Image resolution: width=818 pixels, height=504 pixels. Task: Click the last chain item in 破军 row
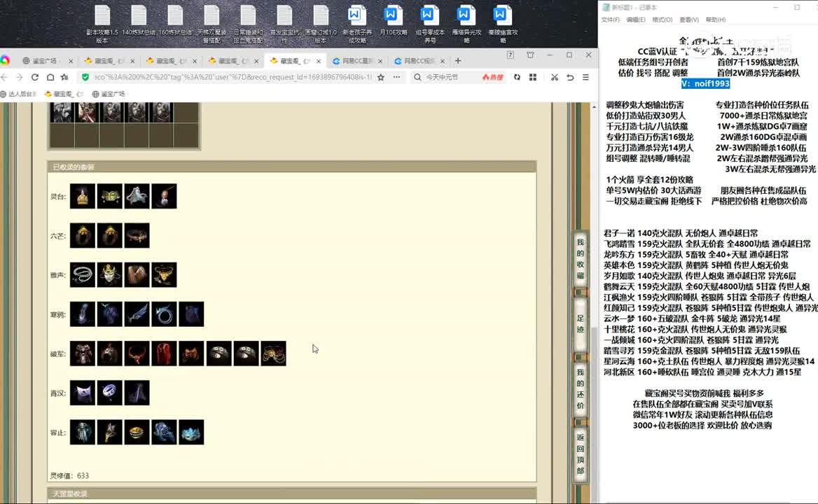tap(273, 353)
